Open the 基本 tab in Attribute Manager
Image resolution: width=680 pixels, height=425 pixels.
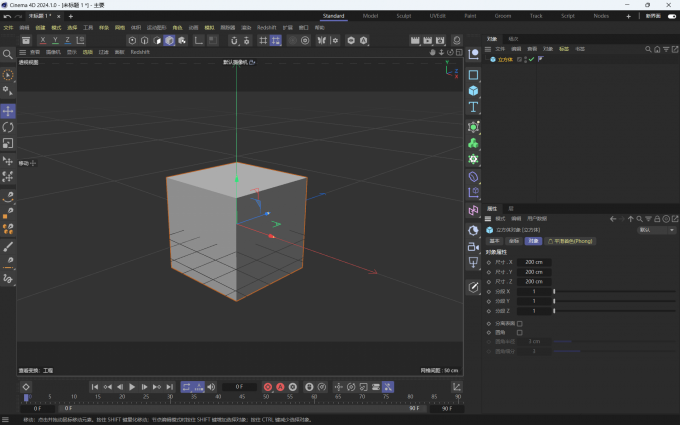pos(494,241)
